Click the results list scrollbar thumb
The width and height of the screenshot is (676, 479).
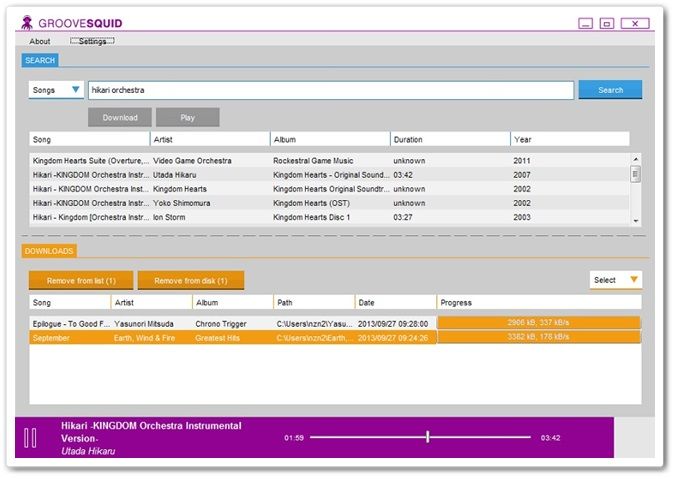(x=635, y=174)
